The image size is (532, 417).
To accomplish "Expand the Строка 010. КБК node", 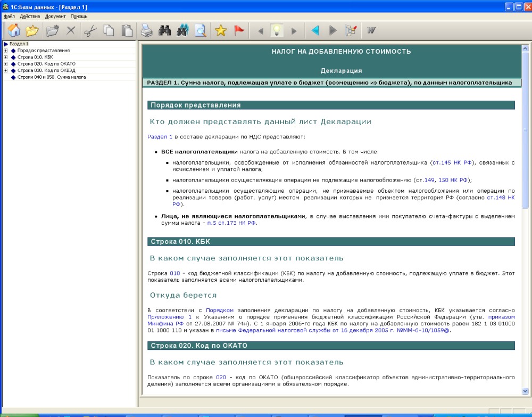I will pos(5,57).
